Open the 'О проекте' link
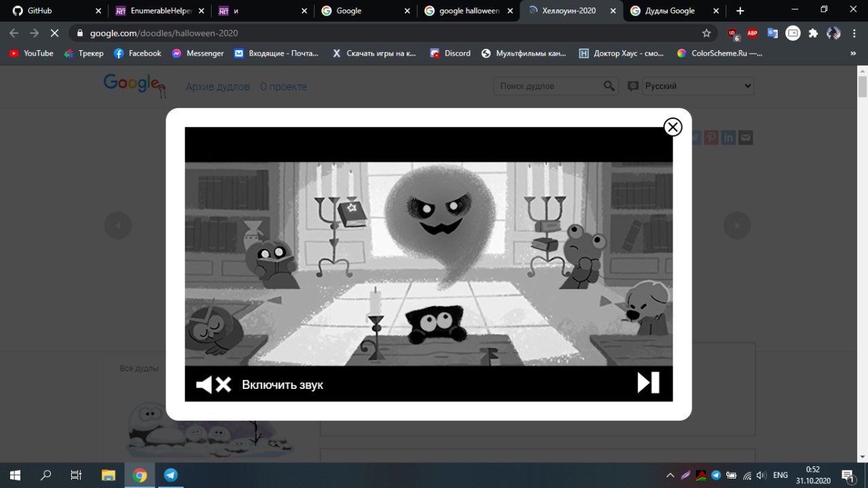 coord(283,87)
